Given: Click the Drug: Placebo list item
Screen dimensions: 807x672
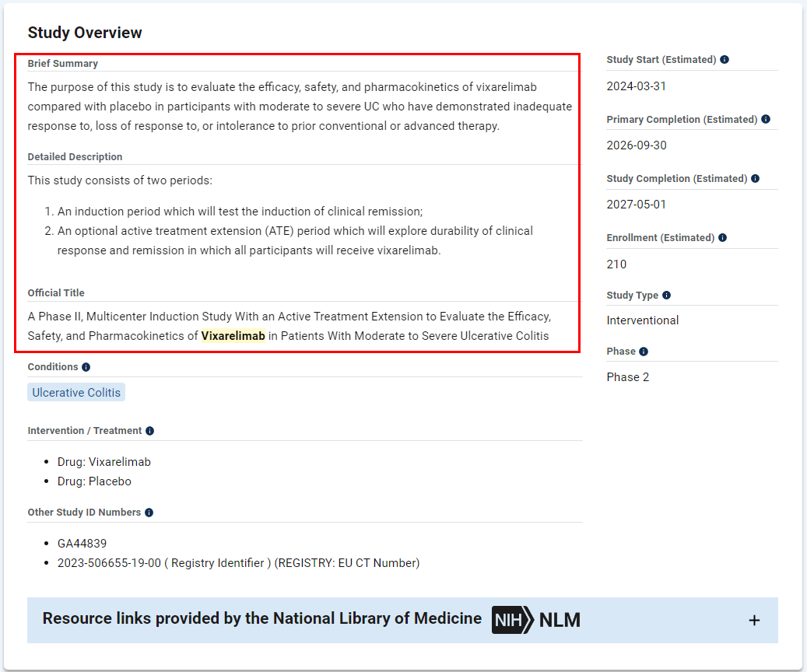Looking at the screenshot, I should click(94, 481).
